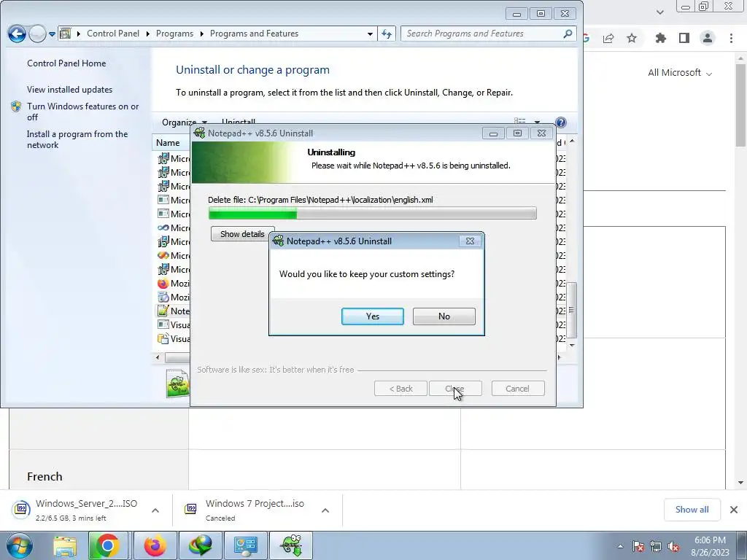Open File Explorer from taskbar
Image resolution: width=747 pixels, height=560 pixels.
pyautogui.click(x=65, y=545)
